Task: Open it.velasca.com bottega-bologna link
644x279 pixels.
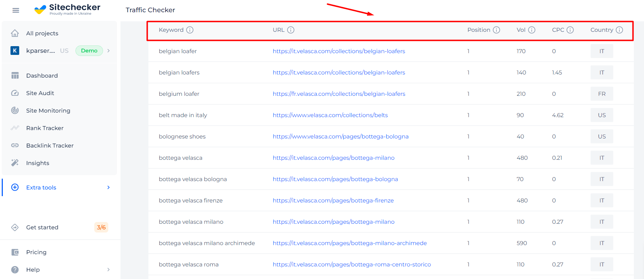Action: pos(335,179)
